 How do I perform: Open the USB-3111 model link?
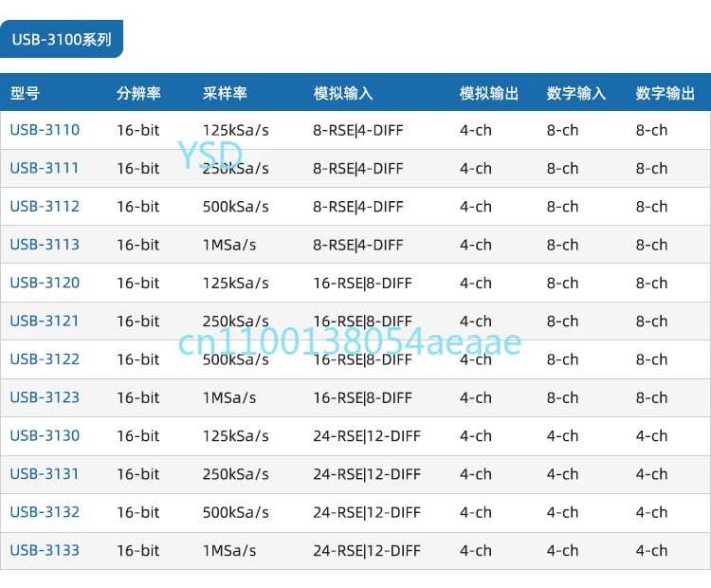(x=45, y=168)
